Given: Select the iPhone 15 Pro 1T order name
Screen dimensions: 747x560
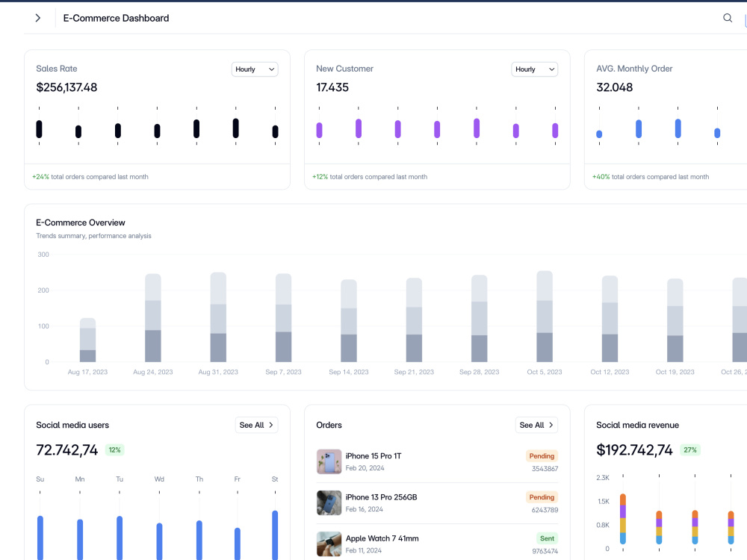Looking at the screenshot, I should (373, 456).
